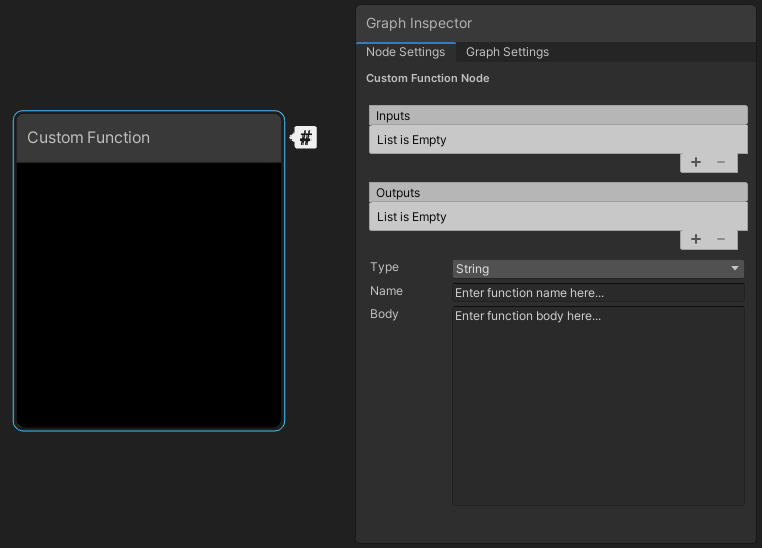Remove an entry from the Inputs list

pyautogui.click(x=721, y=162)
